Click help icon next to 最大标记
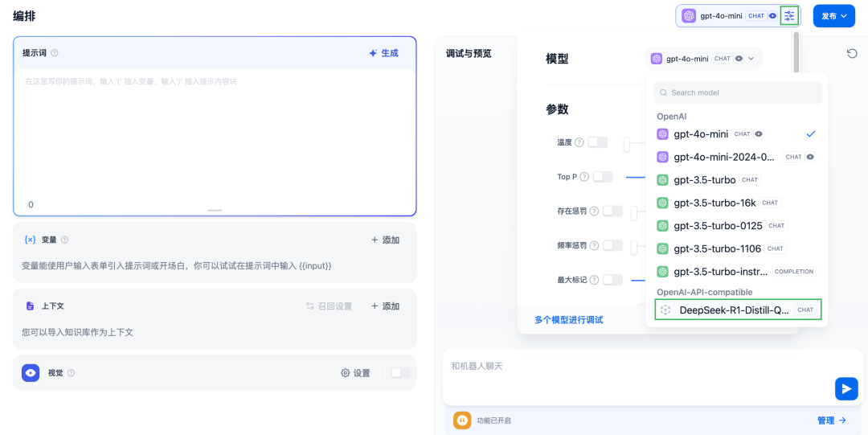The image size is (868, 435). 594,280
